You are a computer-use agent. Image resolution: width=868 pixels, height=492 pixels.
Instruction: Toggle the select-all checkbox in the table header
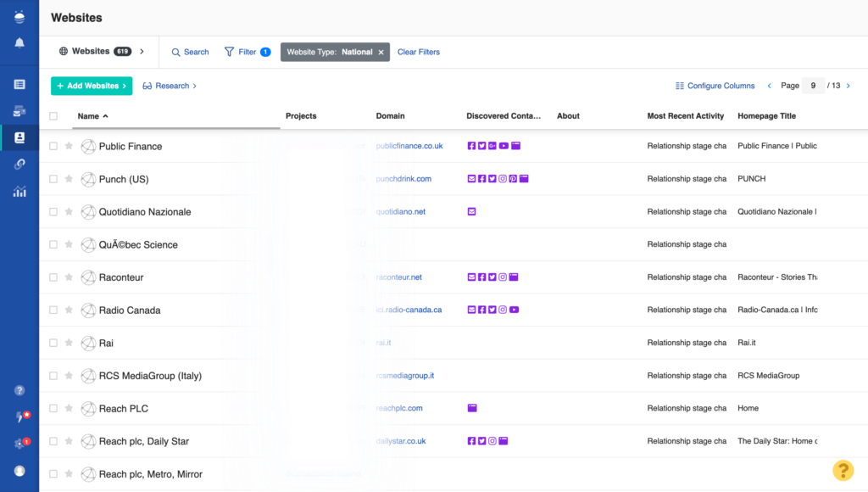coord(53,116)
